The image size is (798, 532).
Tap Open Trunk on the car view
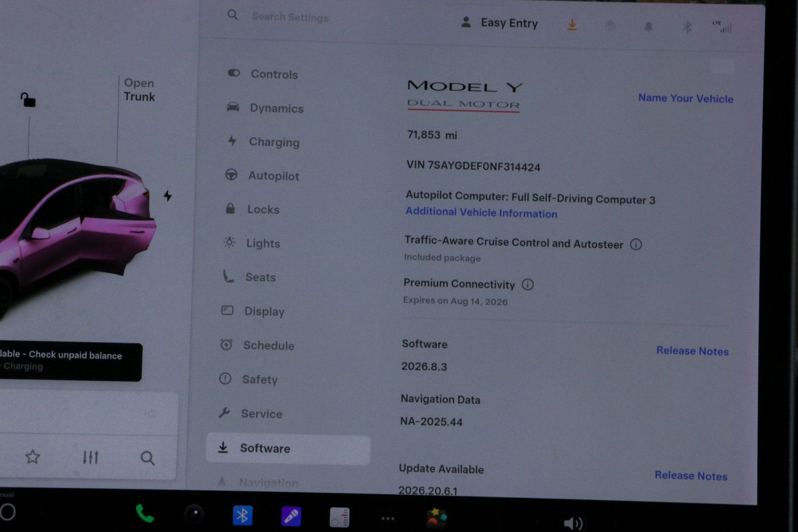[139, 90]
